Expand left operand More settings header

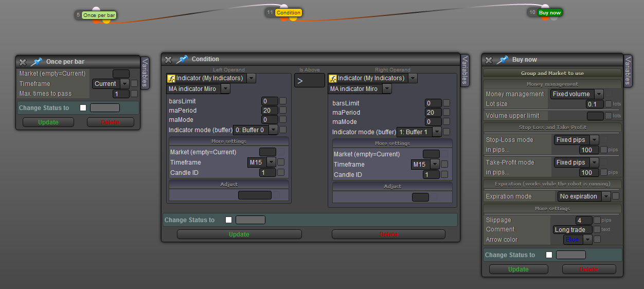click(x=229, y=141)
